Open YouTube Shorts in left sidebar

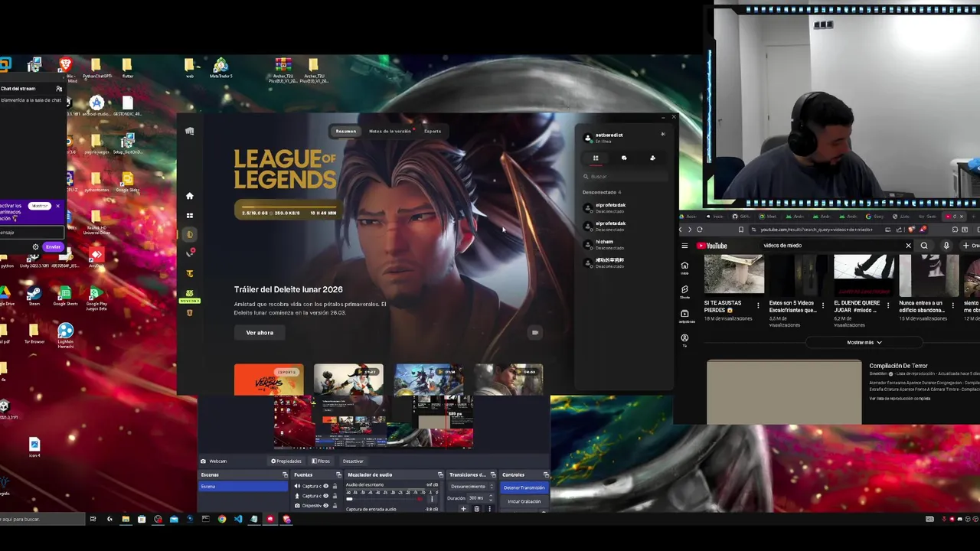[684, 292]
